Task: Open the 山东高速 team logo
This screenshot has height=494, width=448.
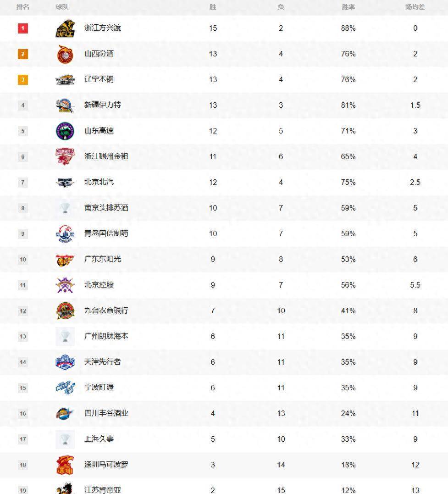Action: coord(65,131)
